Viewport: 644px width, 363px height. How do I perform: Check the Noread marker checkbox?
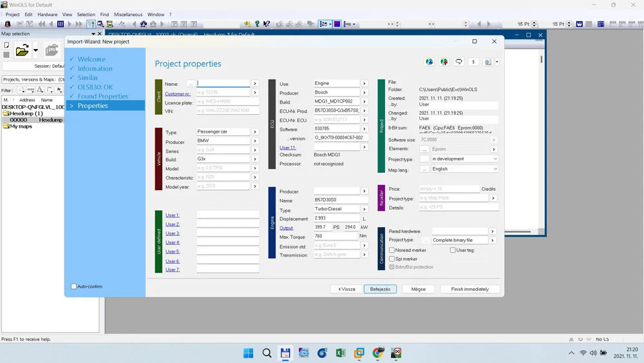pyautogui.click(x=392, y=250)
